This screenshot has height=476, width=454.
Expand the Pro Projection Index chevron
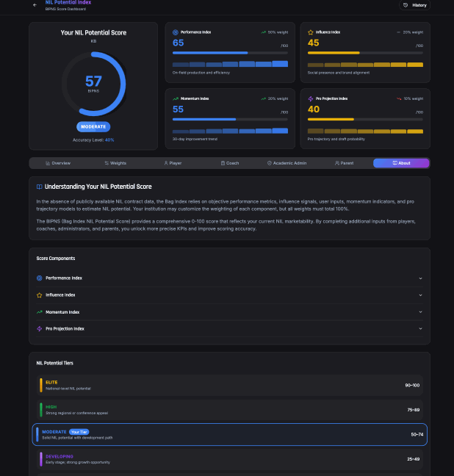[x=420, y=329]
